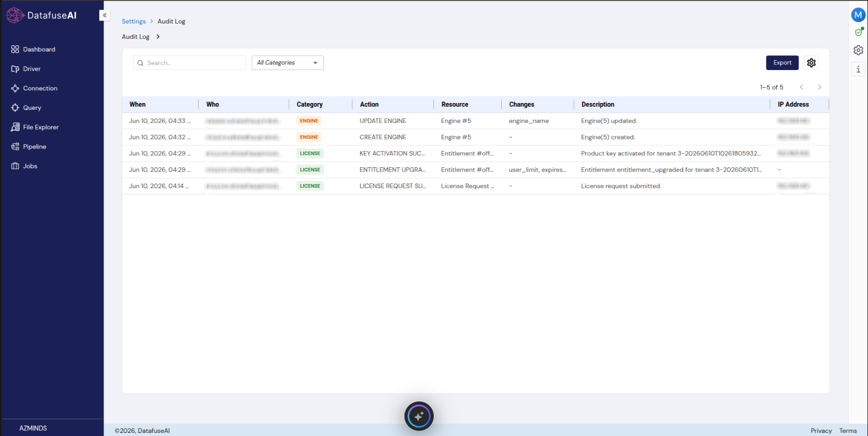868x436 pixels.
Task: Open the All Categories dropdown
Action: pyautogui.click(x=287, y=63)
